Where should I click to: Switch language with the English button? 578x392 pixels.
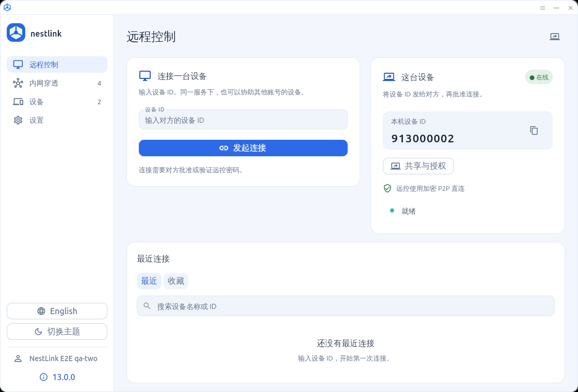57,311
